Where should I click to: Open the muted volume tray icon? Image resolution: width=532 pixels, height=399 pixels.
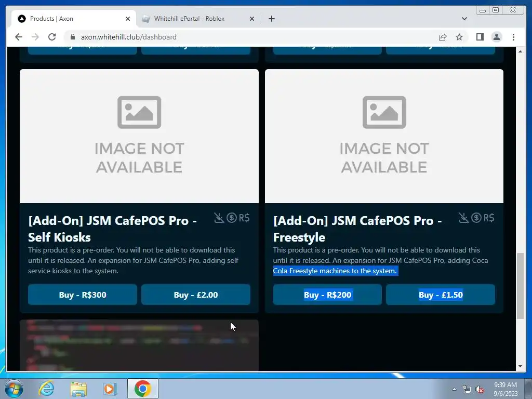point(480,390)
